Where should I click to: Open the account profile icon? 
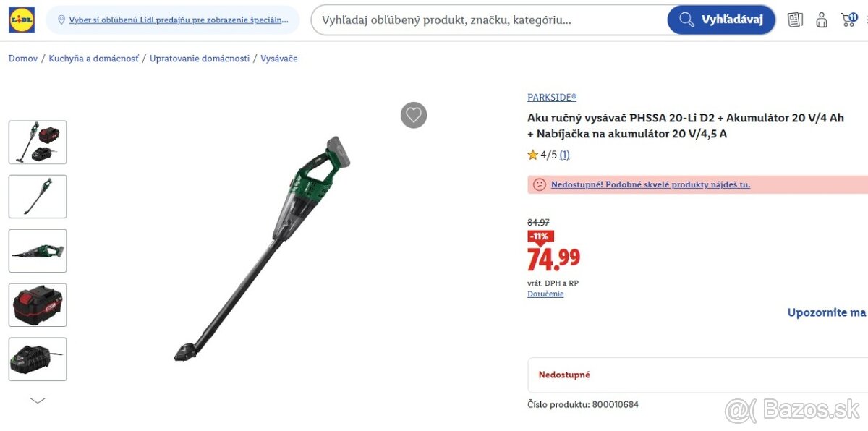coord(822,20)
